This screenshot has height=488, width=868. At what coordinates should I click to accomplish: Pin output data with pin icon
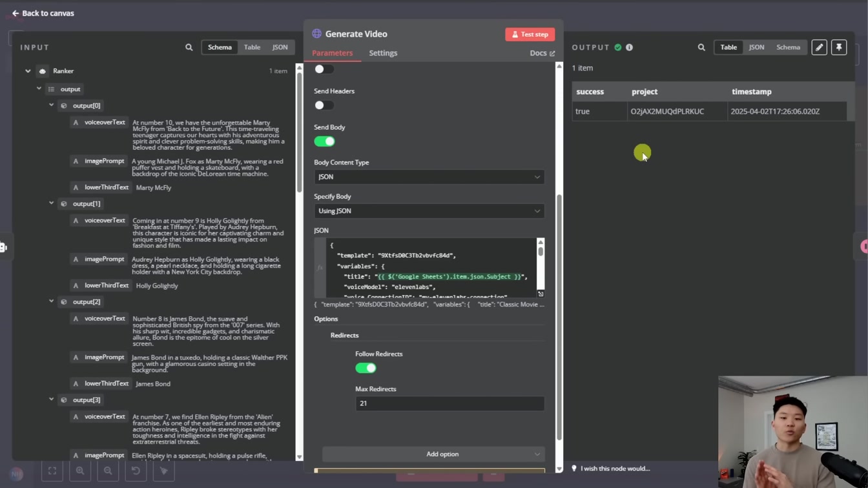point(839,47)
